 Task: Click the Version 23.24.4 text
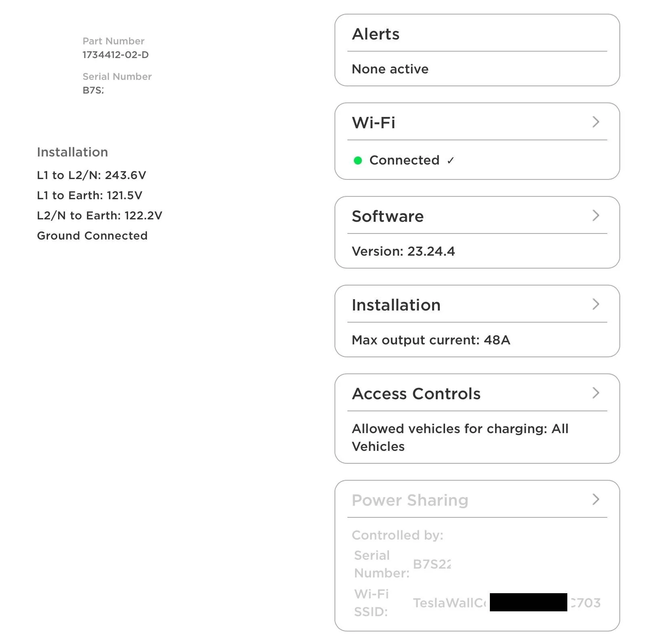pyautogui.click(x=403, y=251)
